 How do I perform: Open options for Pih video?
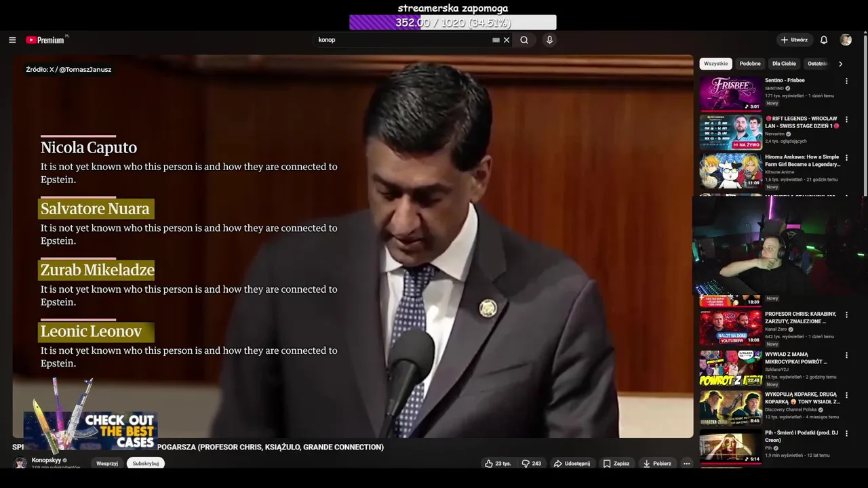(x=846, y=434)
